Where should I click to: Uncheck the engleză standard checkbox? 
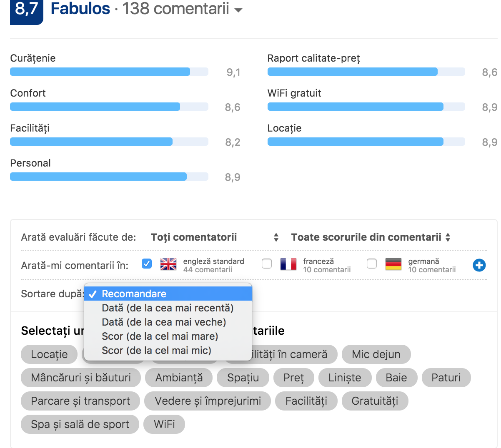click(147, 264)
